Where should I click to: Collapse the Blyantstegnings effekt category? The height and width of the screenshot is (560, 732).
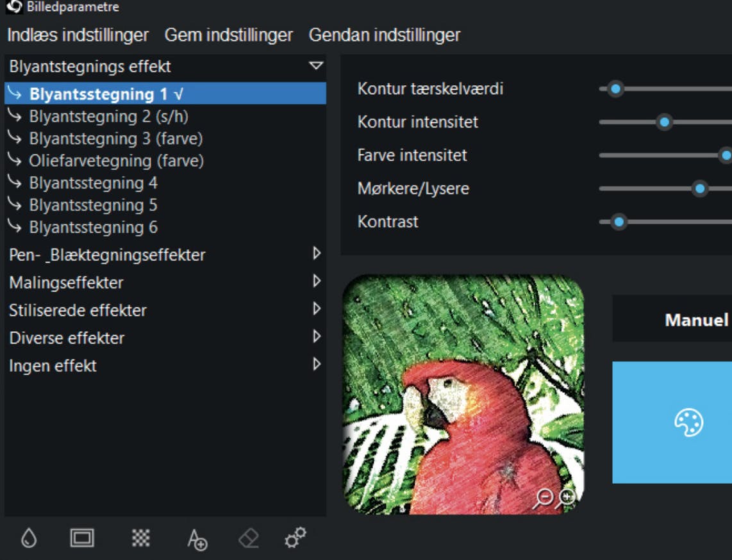click(x=316, y=66)
